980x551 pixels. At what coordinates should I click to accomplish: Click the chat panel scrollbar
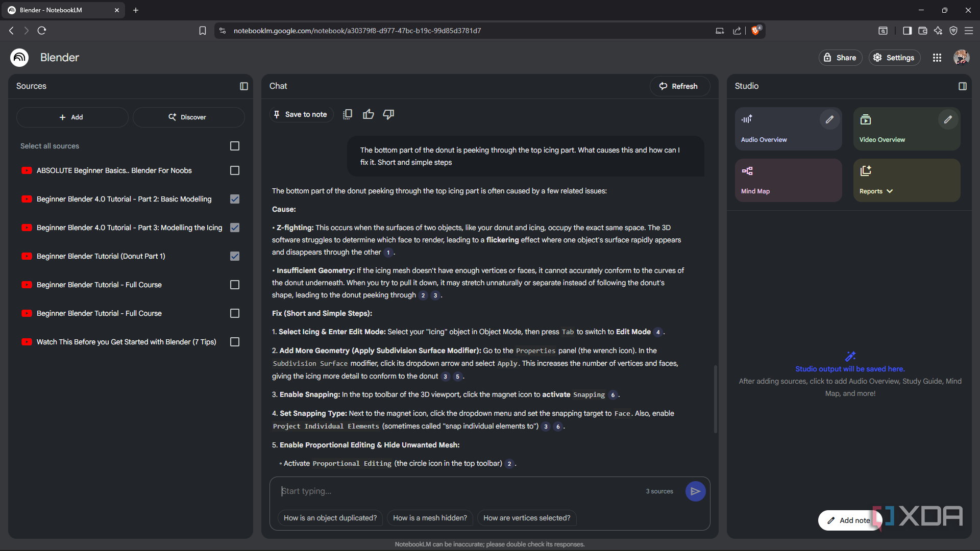click(x=715, y=399)
